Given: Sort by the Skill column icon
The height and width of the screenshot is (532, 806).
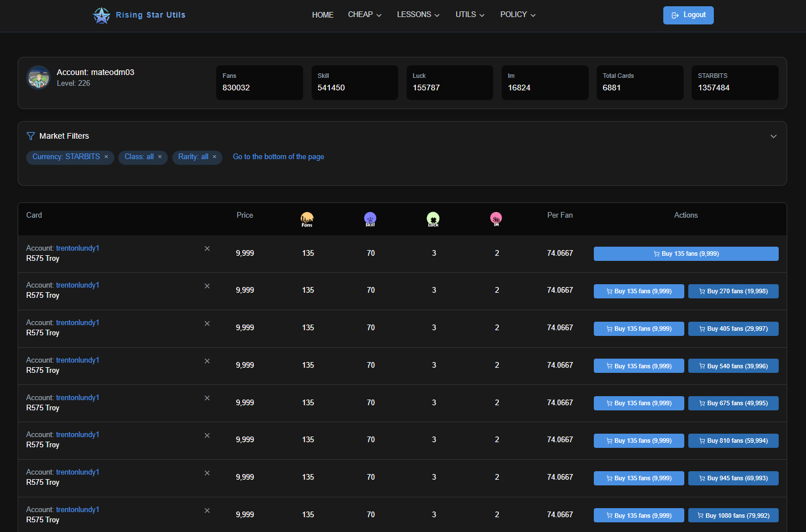Looking at the screenshot, I should point(370,219).
